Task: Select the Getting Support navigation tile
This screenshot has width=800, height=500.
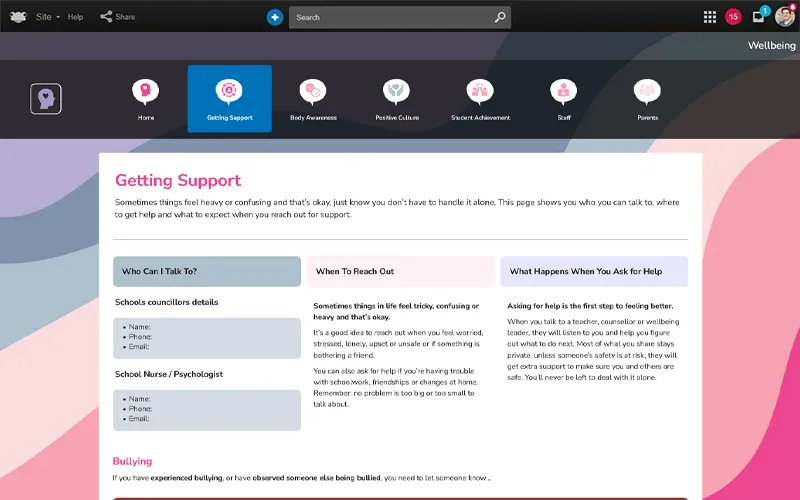Action: click(x=229, y=98)
